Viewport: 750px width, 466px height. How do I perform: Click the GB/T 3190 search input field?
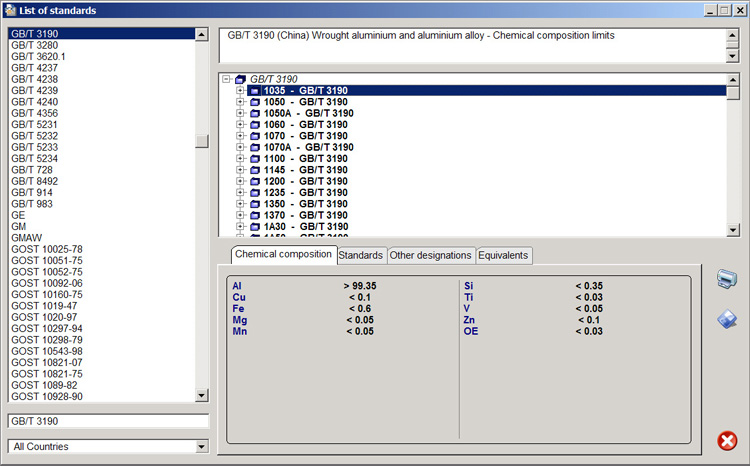click(x=108, y=421)
